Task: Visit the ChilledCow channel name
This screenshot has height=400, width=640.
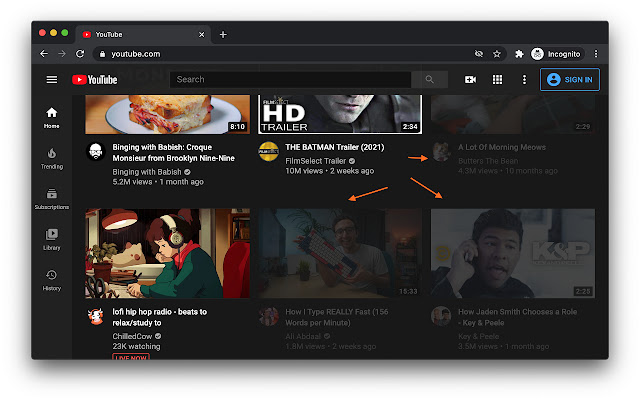Action: coord(132,336)
